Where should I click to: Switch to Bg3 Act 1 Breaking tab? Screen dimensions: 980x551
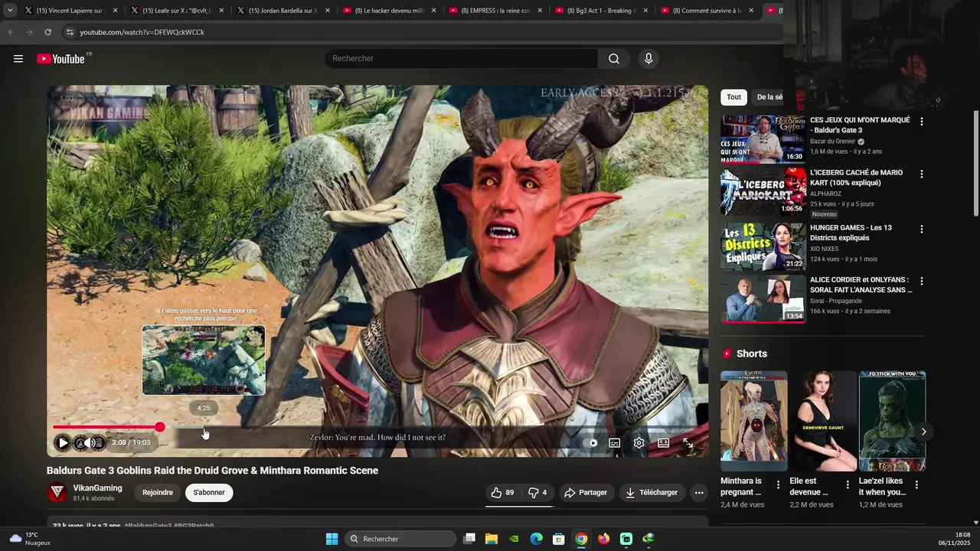[x=602, y=11]
